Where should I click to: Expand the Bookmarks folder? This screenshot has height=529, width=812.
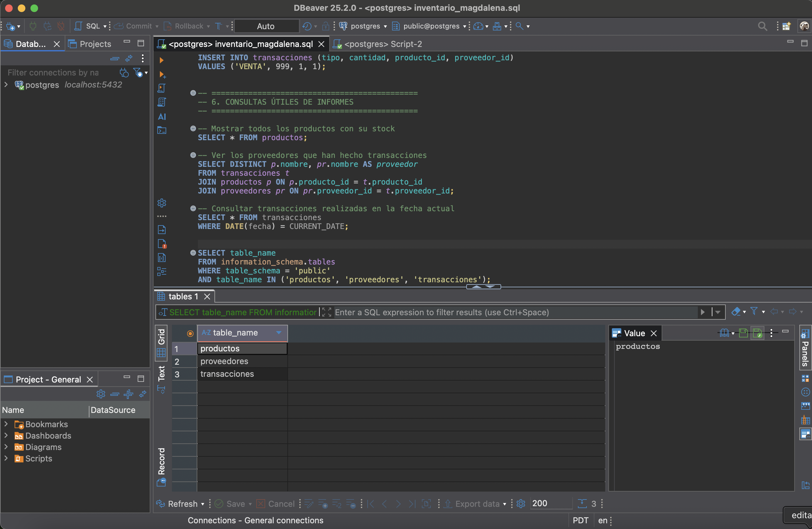[x=6, y=424]
